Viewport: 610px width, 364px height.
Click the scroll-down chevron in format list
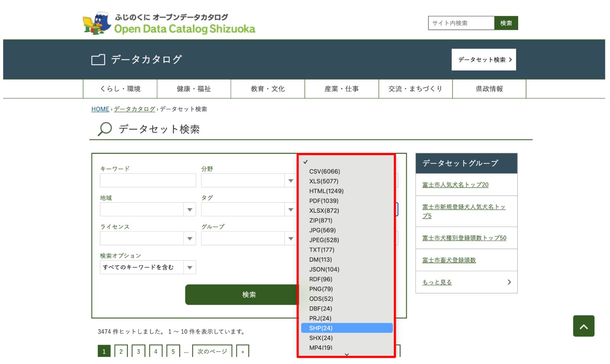click(x=347, y=354)
